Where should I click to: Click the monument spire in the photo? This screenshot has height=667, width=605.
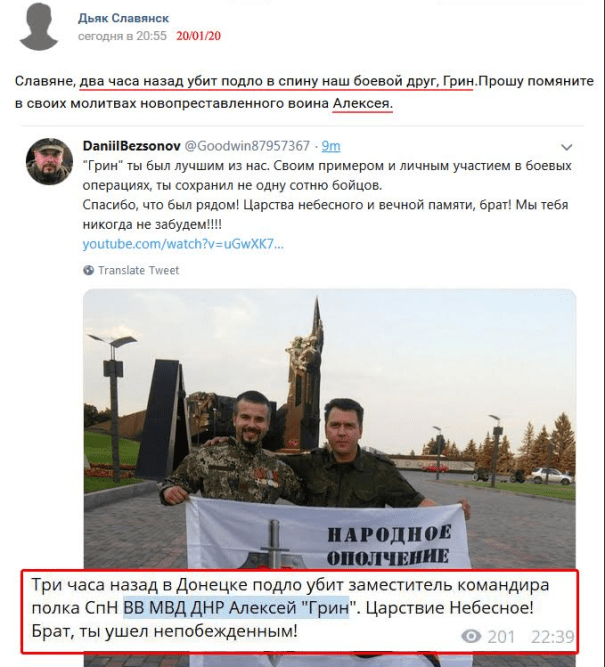point(317,323)
